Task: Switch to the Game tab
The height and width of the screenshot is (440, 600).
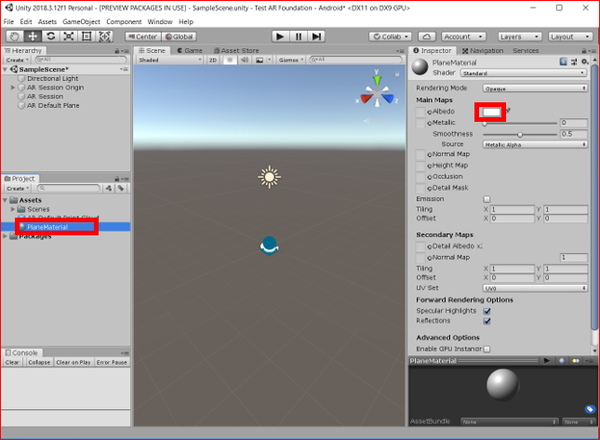Action: coord(190,51)
